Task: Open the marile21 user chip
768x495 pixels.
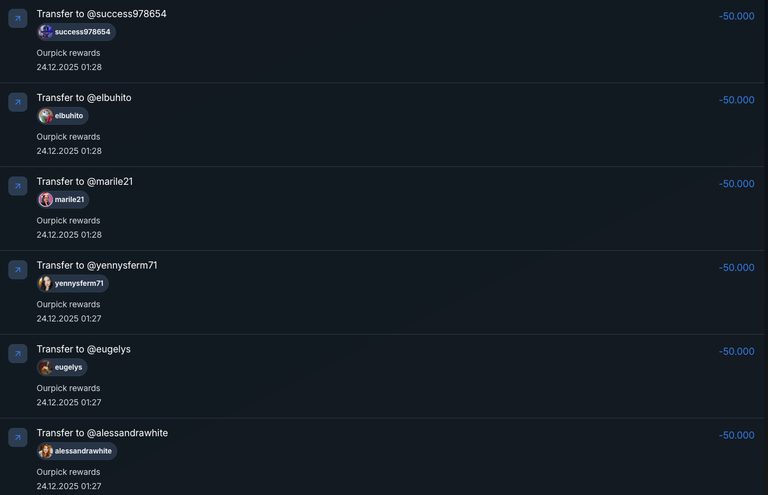Action: pos(63,200)
